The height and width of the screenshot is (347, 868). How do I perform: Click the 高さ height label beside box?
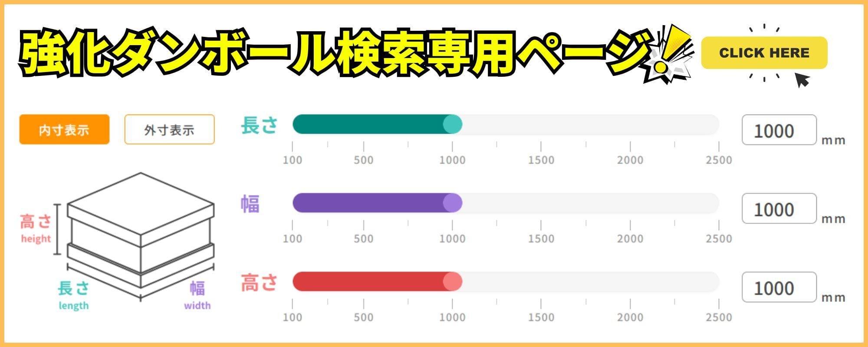pyautogui.click(x=36, y=228)
